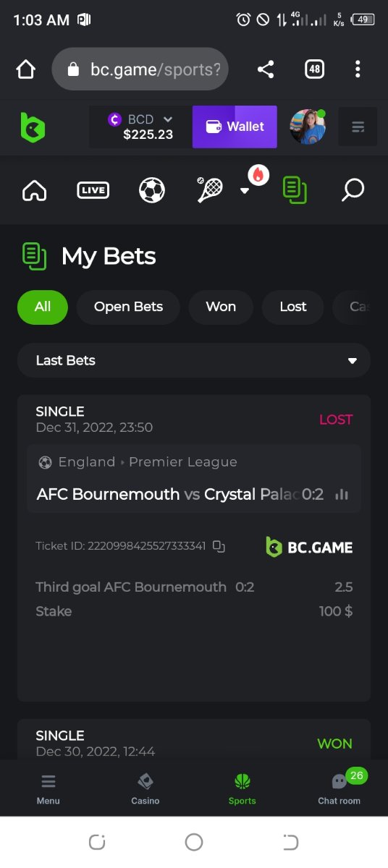Filter bets by Lost
388x868 pixels.
tap(293, 307)
